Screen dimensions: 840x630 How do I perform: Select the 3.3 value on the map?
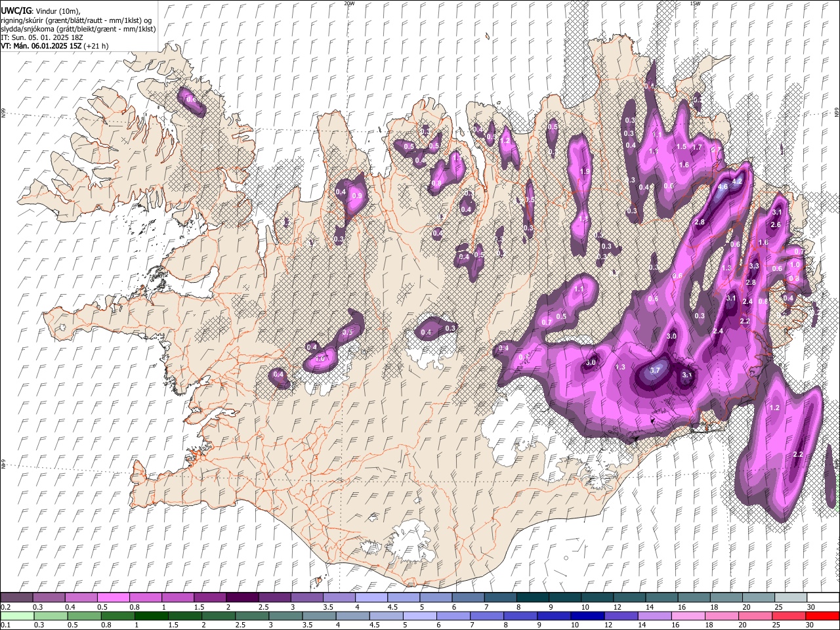(x=753, y=266)
